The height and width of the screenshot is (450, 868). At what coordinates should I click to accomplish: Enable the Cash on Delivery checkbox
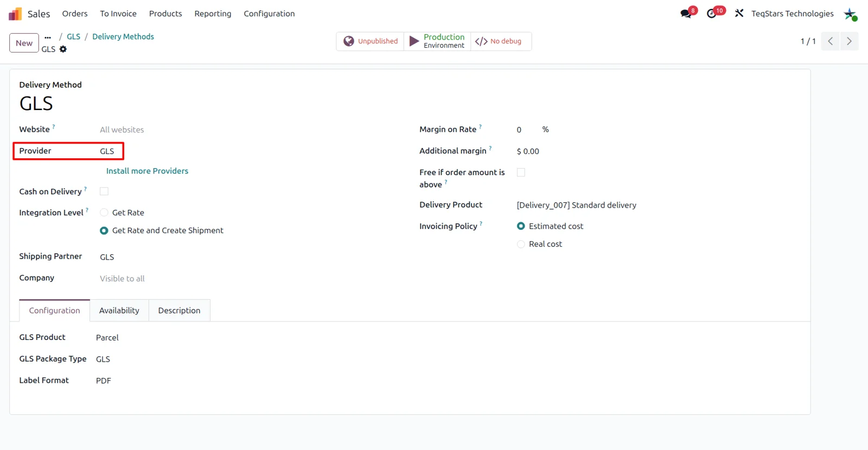(104, 191)
